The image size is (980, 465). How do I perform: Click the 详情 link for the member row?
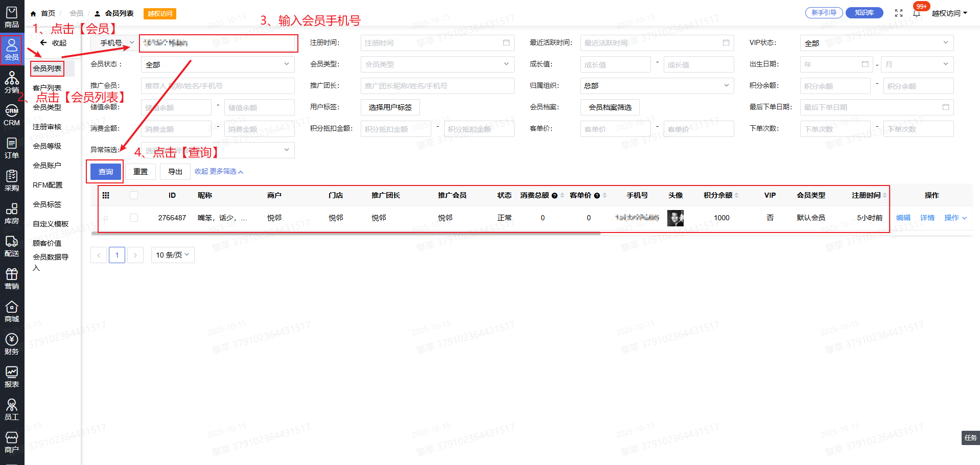click(x=927, y=218)
